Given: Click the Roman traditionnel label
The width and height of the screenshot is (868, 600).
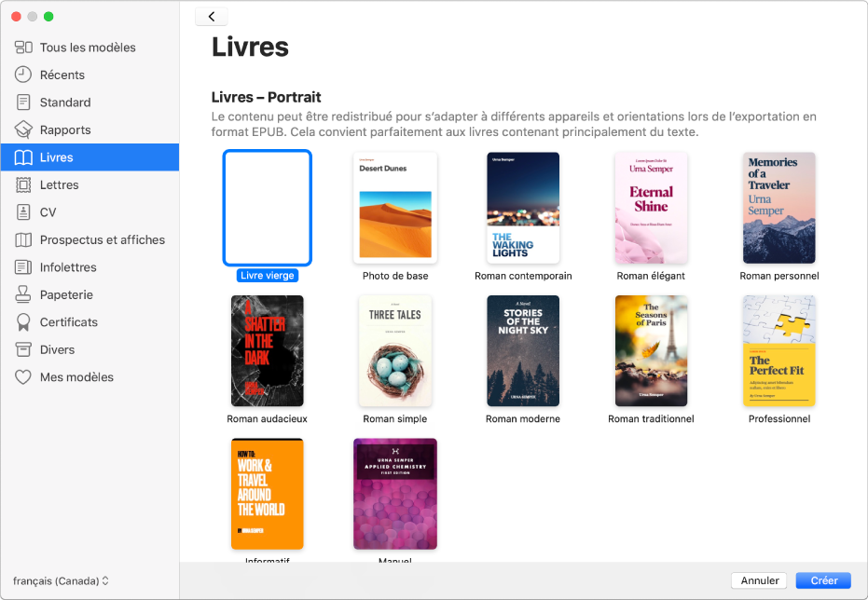Looking at the screenshot, I should 651,419.
